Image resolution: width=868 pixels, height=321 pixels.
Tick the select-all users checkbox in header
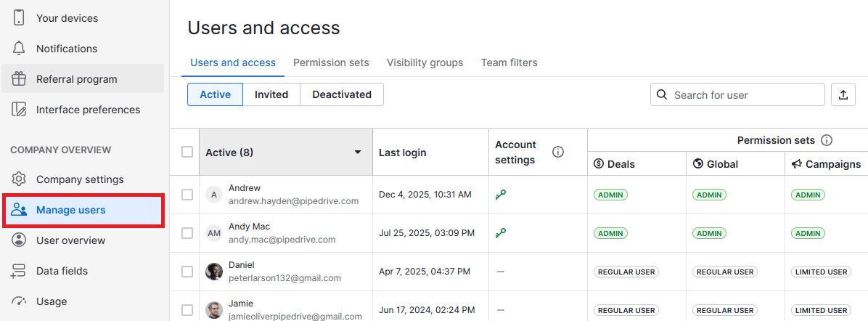coord(187,152)
